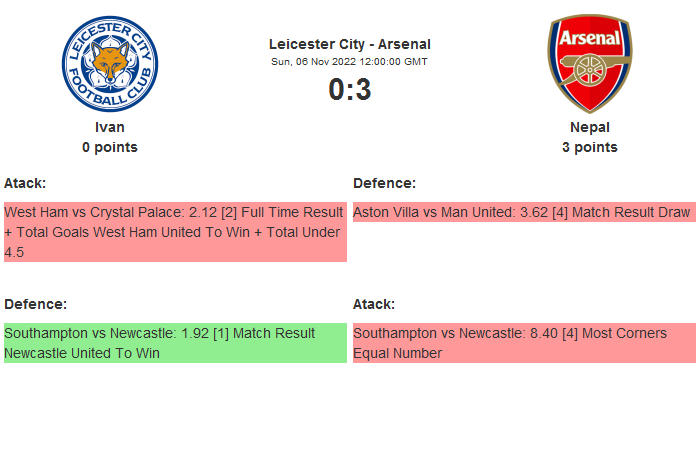Click the fox head inside Leicester crest
The height and width of the screenshot is (460, 700).
tap(110, 62)
